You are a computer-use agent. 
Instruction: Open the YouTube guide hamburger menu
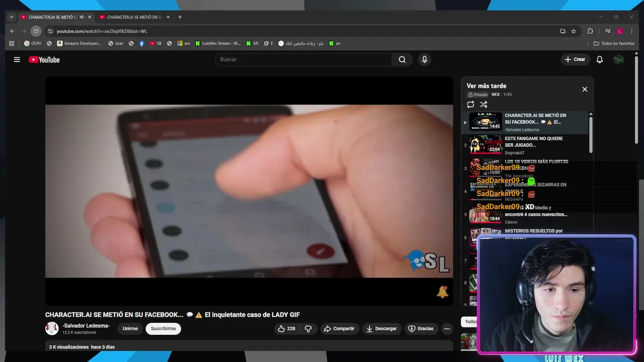17,59
